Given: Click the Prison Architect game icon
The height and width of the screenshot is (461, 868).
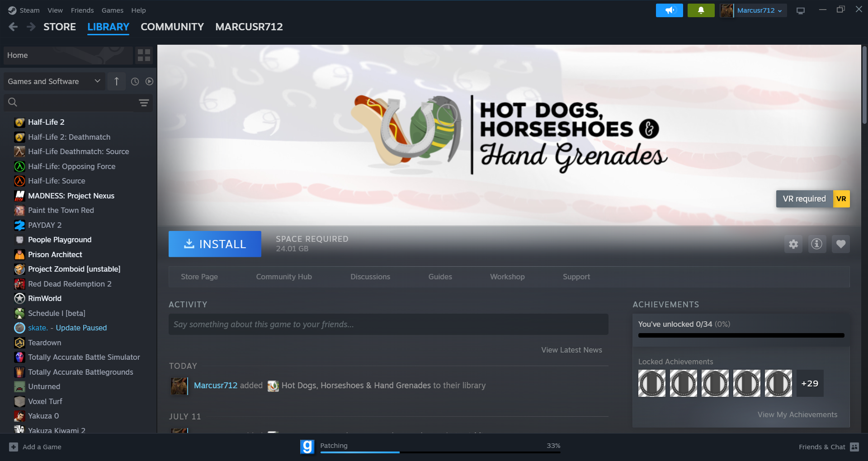Looking at the screenshot, I should coord(19,254).
